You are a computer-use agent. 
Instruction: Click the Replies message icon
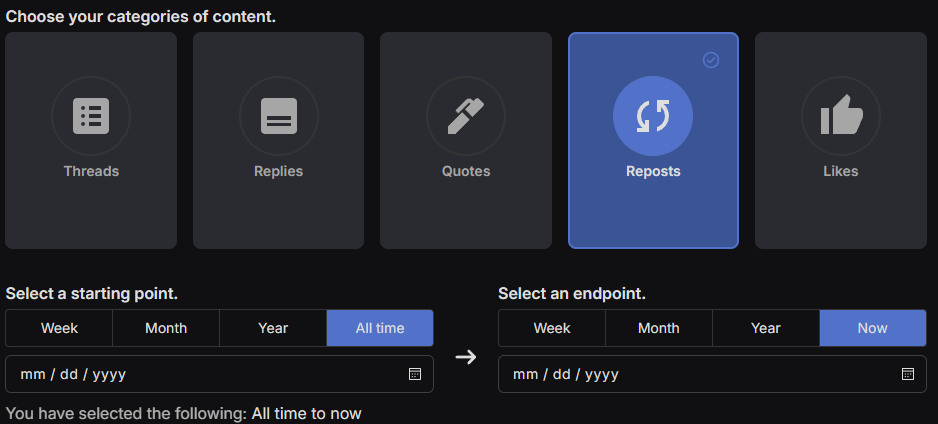click(279, 116)
